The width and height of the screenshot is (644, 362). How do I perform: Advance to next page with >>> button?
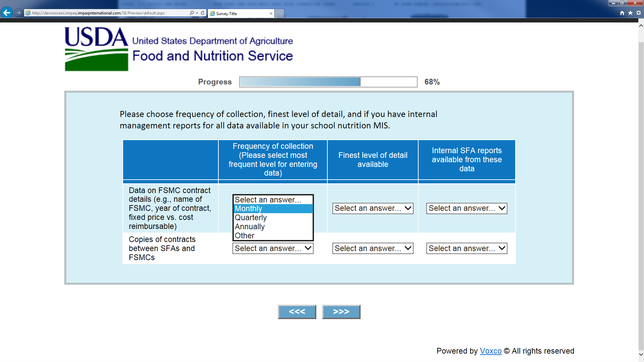coord(341,312)
